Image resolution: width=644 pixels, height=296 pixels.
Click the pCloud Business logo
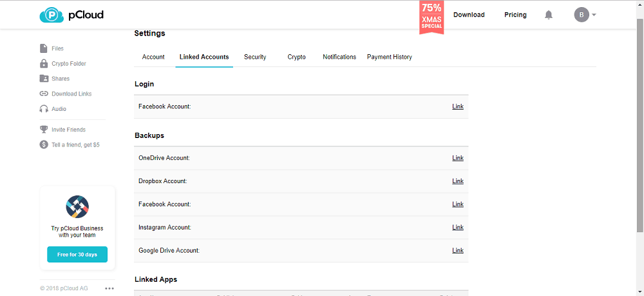coord(77,207)
